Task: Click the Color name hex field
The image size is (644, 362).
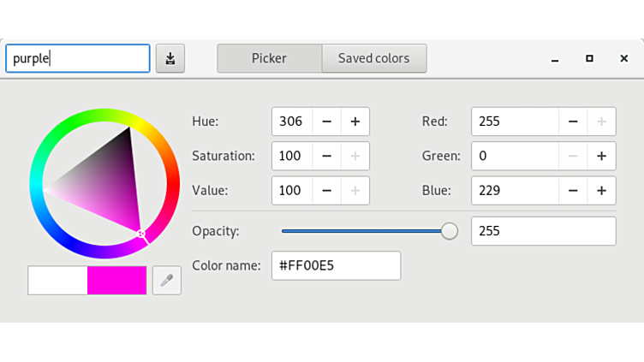Action: [x=336, y=265]
